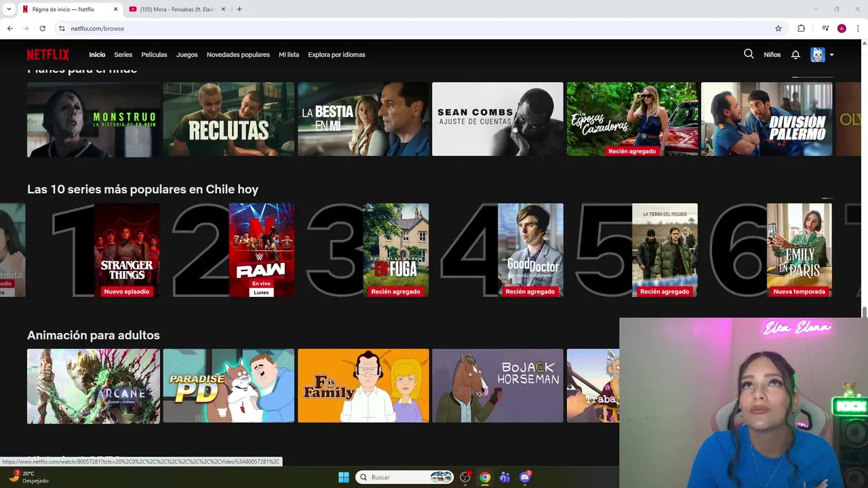Open the Series menu item
This screenshot has height=488, width=868.
pyautogui.click(x=123, y=54)
